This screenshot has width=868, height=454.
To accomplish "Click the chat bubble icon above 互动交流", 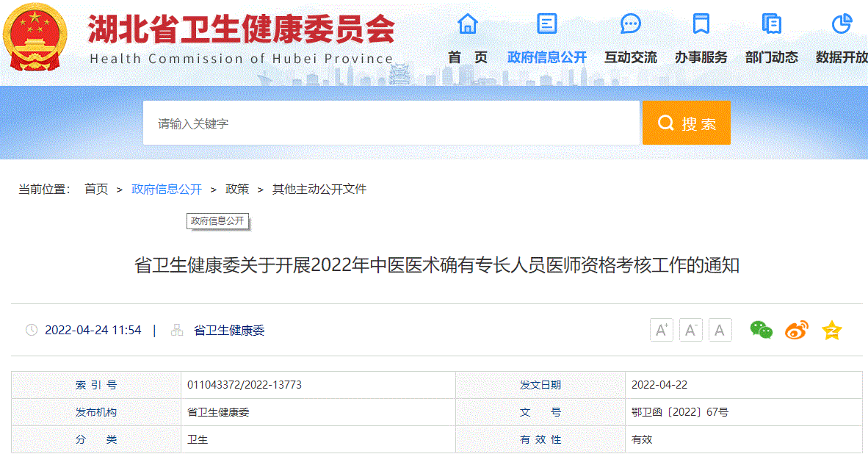I will [630, 24].
